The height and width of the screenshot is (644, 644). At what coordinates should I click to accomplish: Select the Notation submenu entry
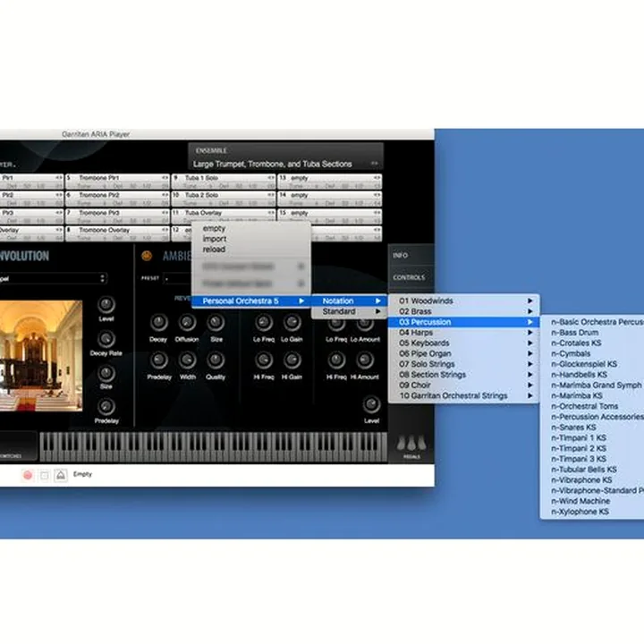(350, 301)
